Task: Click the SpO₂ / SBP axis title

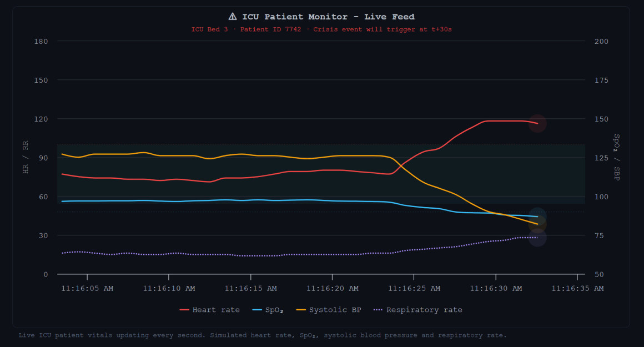Action: [x=616, y=157]
